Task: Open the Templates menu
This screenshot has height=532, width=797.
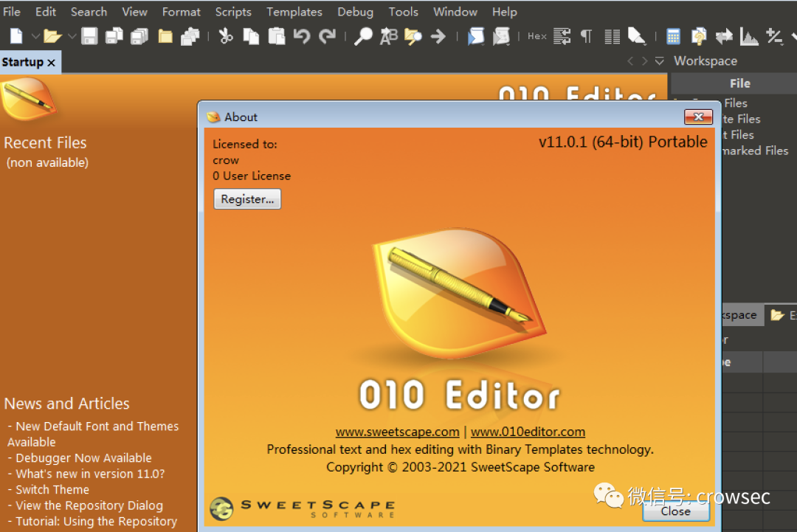Action: click(294, 12)
